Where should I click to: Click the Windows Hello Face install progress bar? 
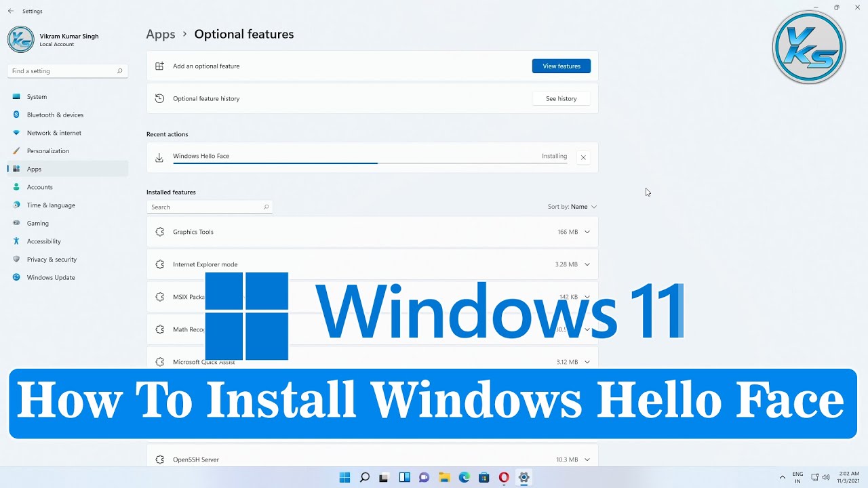[370, 163]
